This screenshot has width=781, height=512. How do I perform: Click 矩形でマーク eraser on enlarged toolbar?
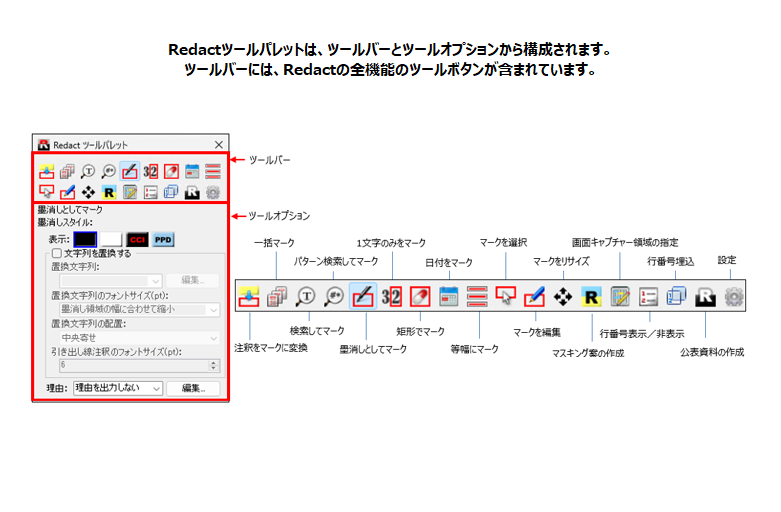click(420, 297)
